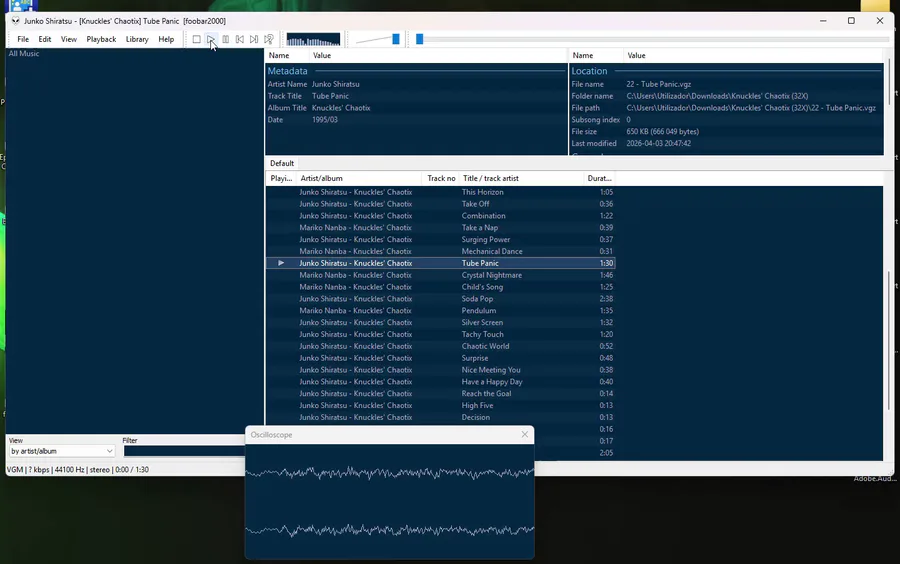Image resolution: width=900 pixels, height=564 pixels.
Task: Click the library Filter input field
Action: (x=184, y=451)
